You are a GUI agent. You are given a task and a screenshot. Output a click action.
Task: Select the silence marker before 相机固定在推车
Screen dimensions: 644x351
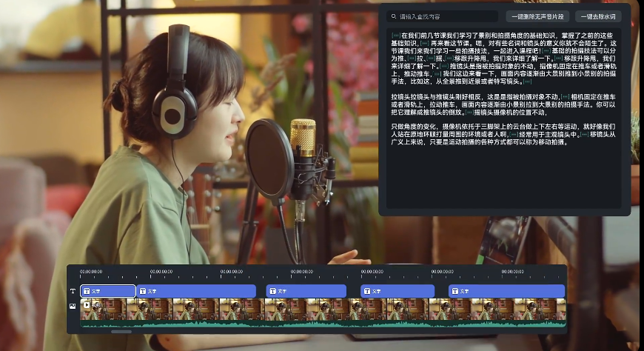pyautogui.click(x=565, y=96)
